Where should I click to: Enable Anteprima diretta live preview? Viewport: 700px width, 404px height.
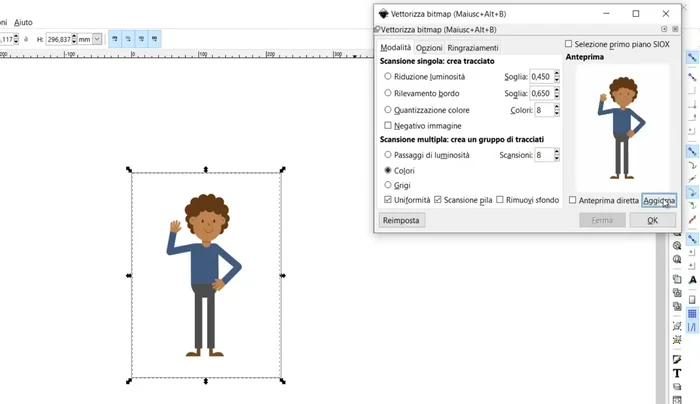573,200
